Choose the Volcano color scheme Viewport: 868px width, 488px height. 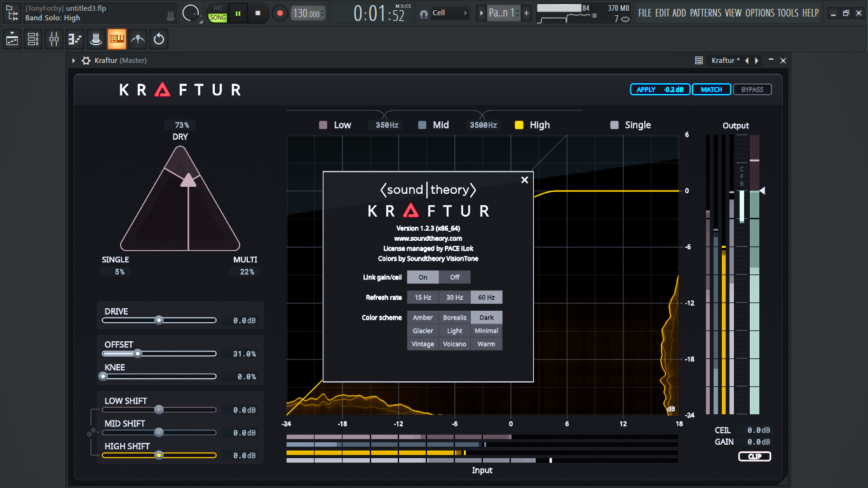455,344
